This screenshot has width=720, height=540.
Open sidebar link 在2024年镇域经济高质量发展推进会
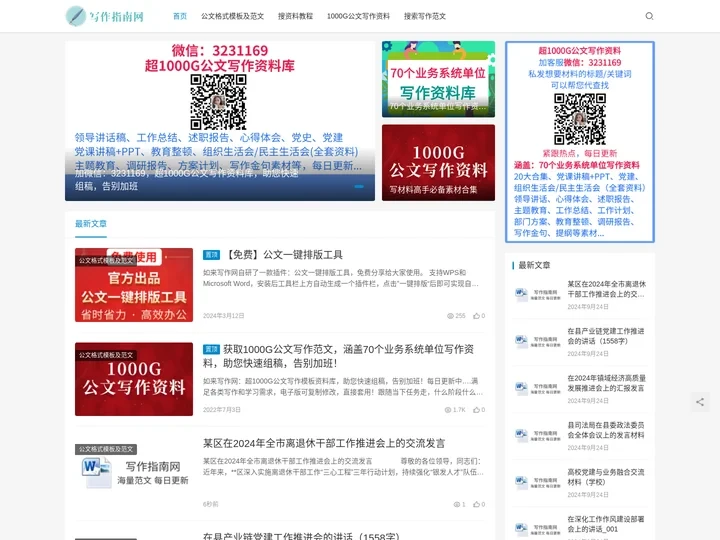(607, 383)
